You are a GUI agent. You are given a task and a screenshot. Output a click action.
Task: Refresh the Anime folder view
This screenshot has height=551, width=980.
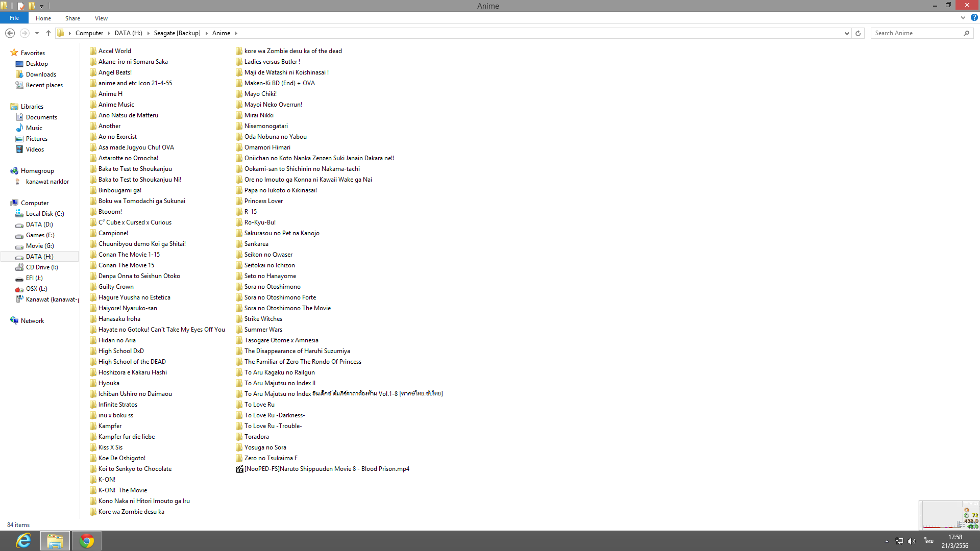pyautogui.click(x=858, y=33)
